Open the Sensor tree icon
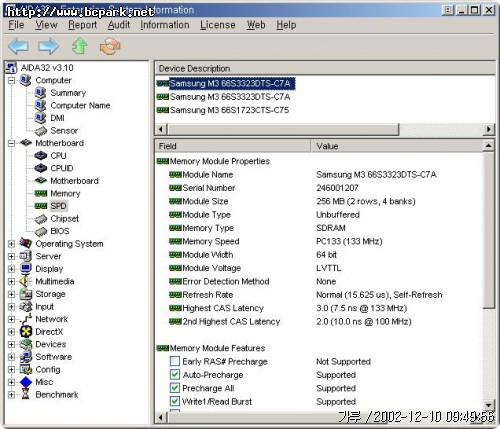Screen dimensions: 500x429 [x=41, y=131]
